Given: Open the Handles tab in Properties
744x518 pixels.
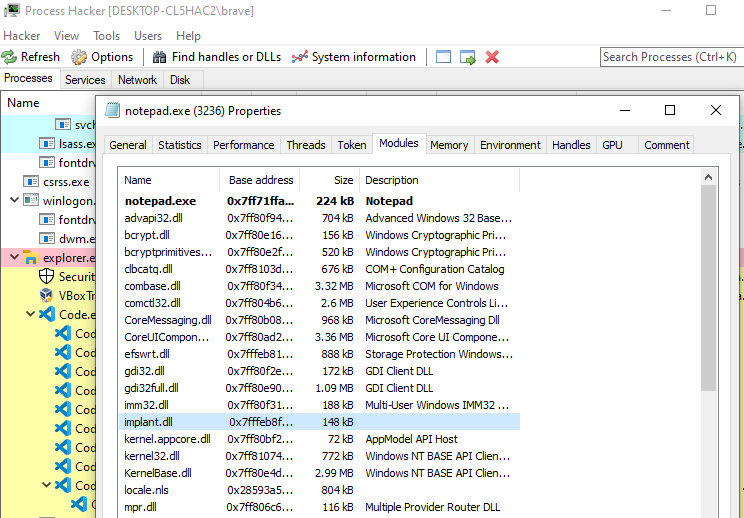Looking at the screenshot, I should [571, 145].
